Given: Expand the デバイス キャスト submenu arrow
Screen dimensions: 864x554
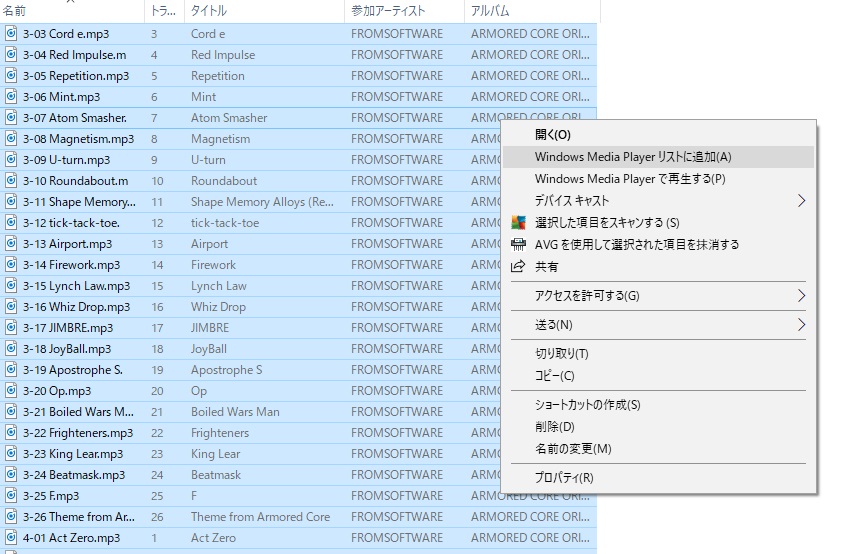Looking at the screenshot, I should (801, 201).
